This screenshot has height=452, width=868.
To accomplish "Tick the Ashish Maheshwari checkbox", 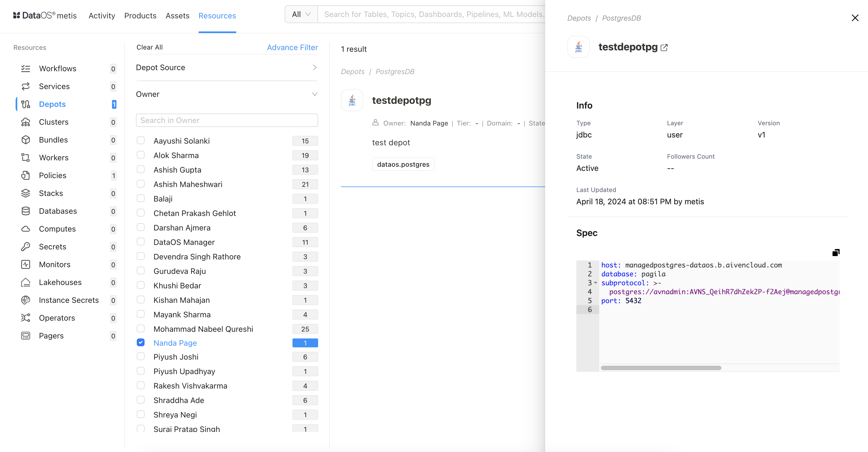I will (x=141, y=184).
